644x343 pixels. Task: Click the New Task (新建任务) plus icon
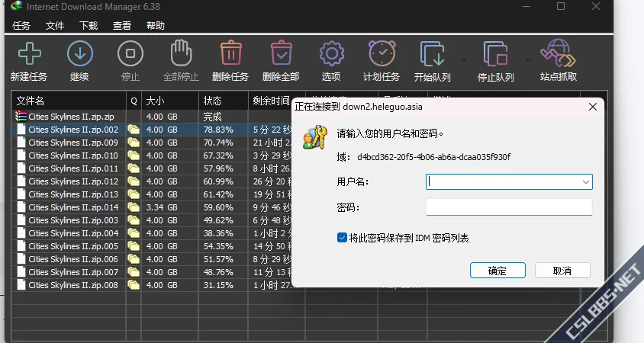click(30, 54)
